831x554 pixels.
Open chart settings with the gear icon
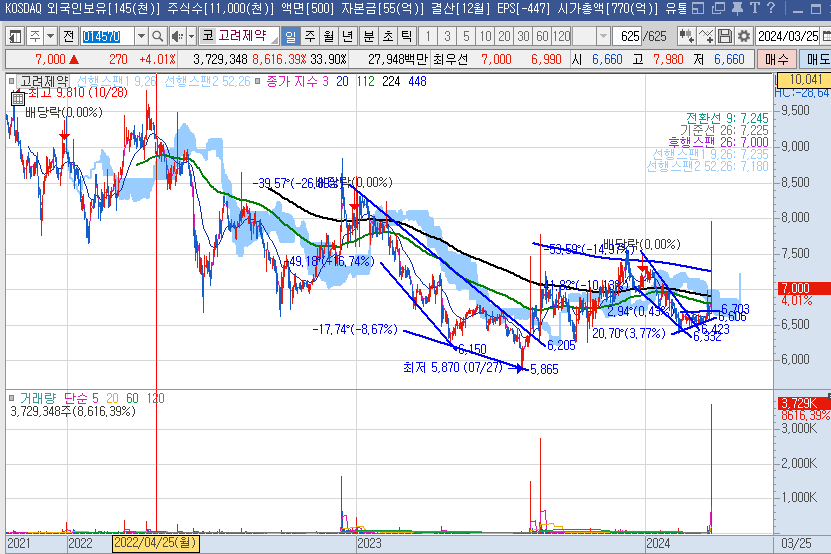point(744,36)
